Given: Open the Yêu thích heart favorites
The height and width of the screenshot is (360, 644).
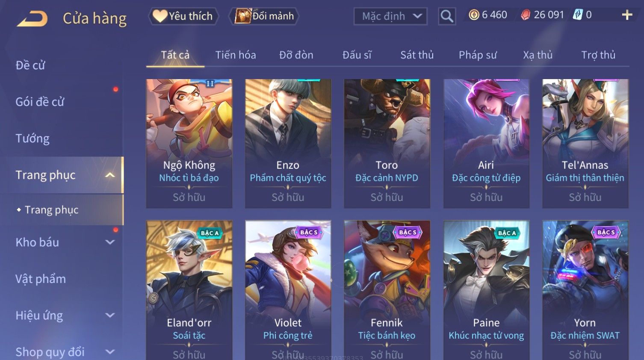Looking at the screenshot, I should pos(183,16).
